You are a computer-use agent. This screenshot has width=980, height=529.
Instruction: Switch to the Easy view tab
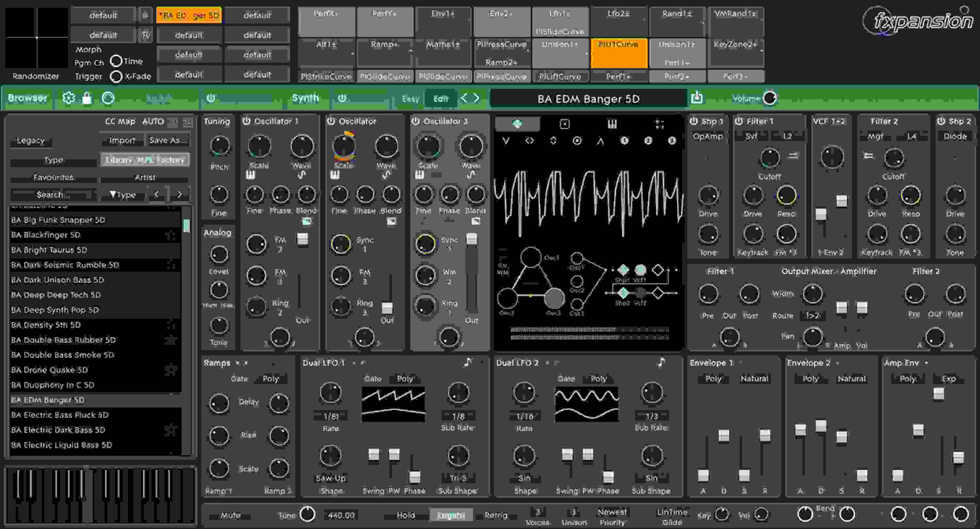(x=410, y=99)
